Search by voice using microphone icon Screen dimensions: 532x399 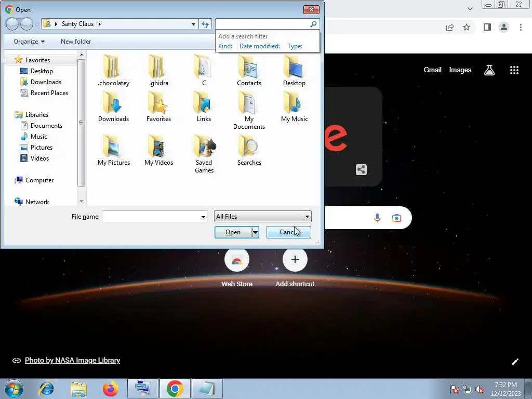377,218
